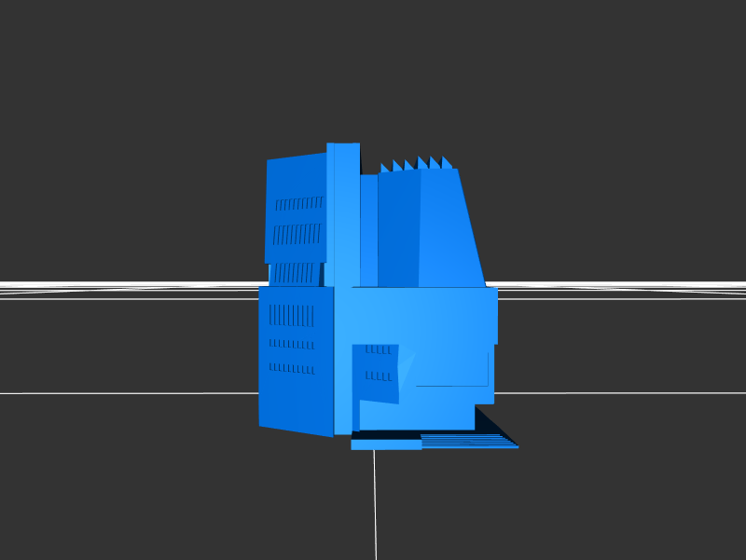Click top window row on upper-left block
The image size is (746, 560).
click(x=298, y=203)
